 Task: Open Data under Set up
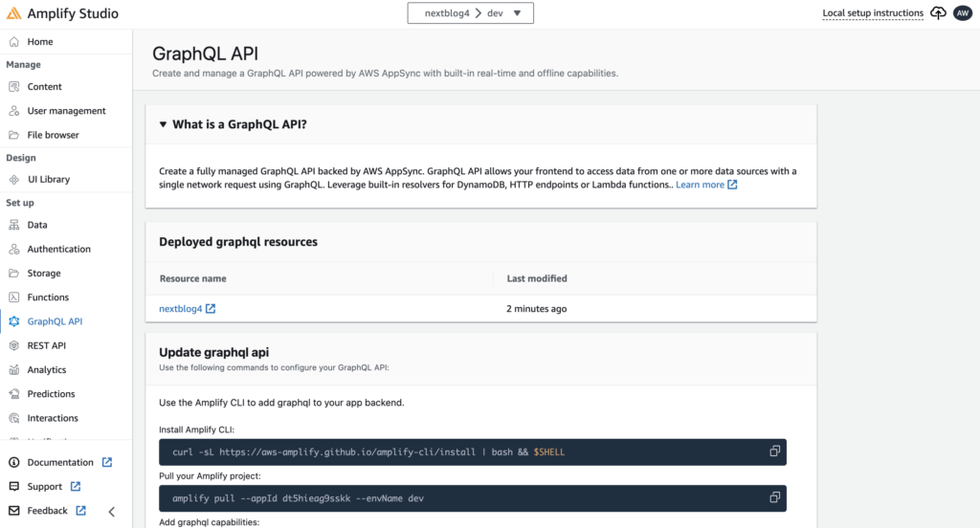[x=37, y=225]
